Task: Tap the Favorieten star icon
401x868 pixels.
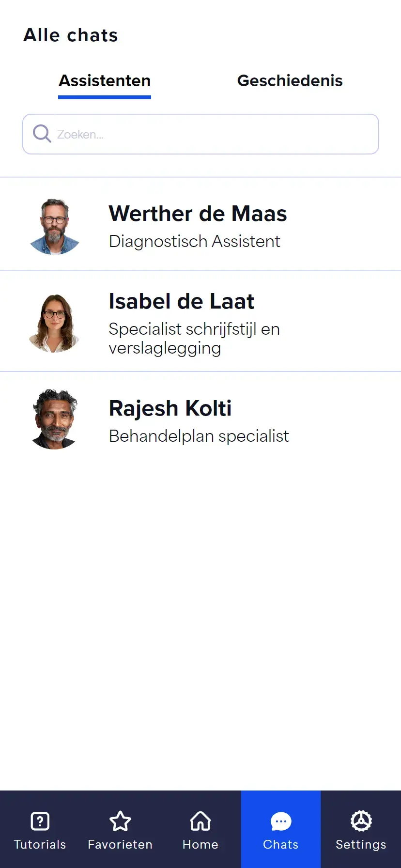Action: (120, 821)
